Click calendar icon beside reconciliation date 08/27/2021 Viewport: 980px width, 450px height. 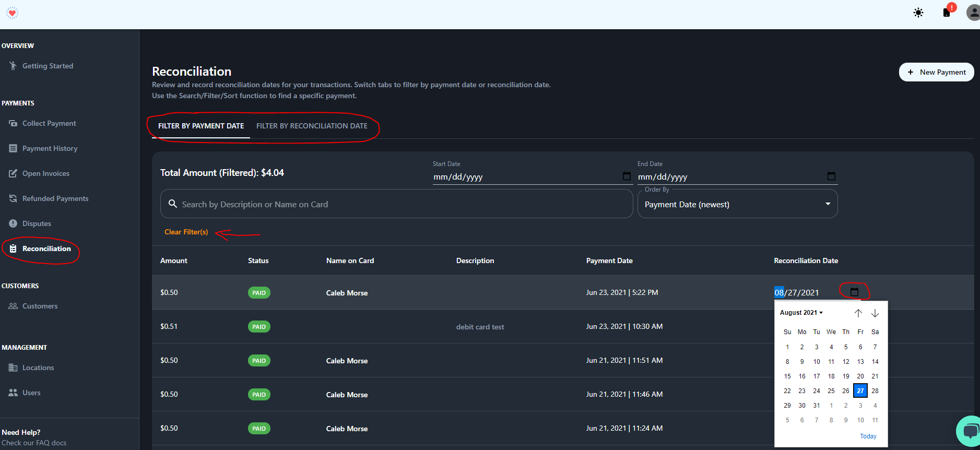tap(854, 292)
